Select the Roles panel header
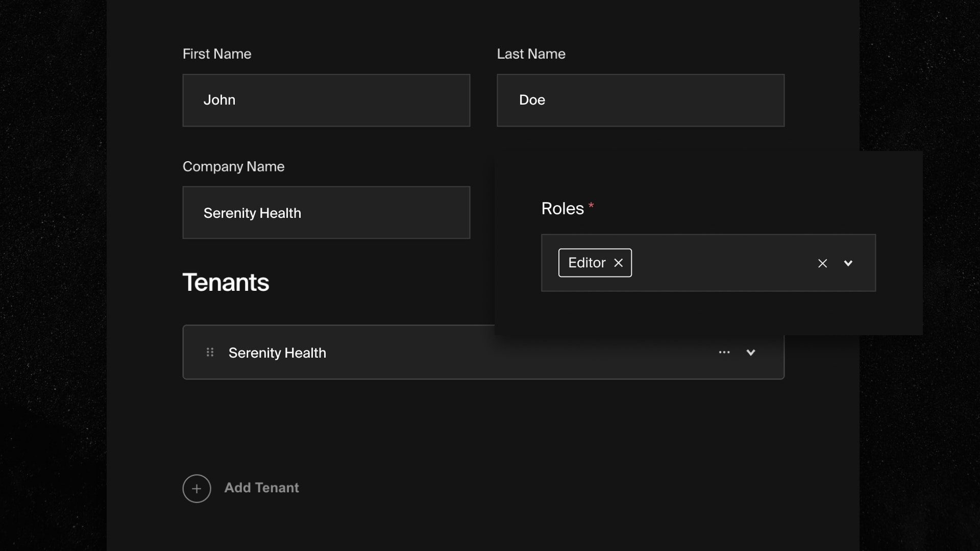This screenshot has height=551, width=980. 562,208
